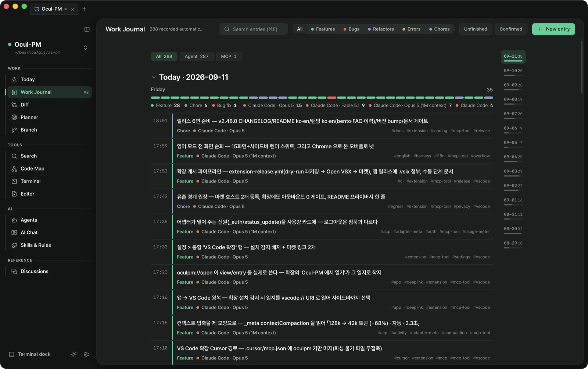Toggle the Confirmed filter
This screenshot has height=369, width=588.
pos(511,29)
